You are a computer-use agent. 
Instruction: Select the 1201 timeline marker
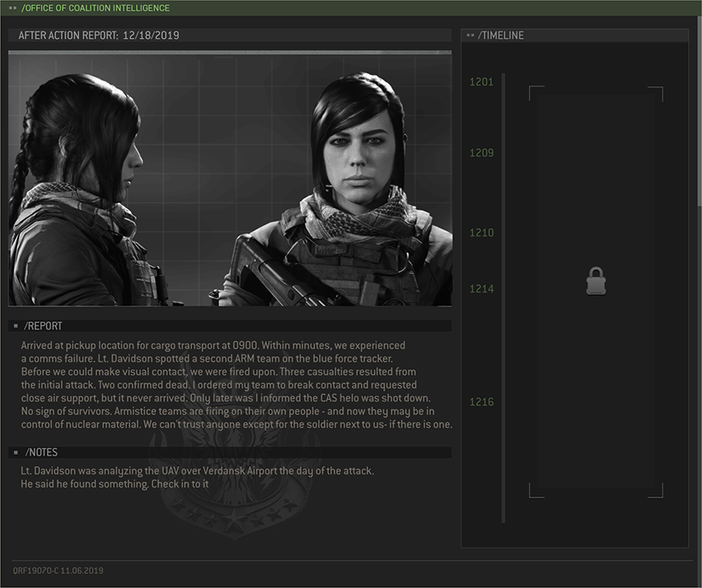pos(481,82)
